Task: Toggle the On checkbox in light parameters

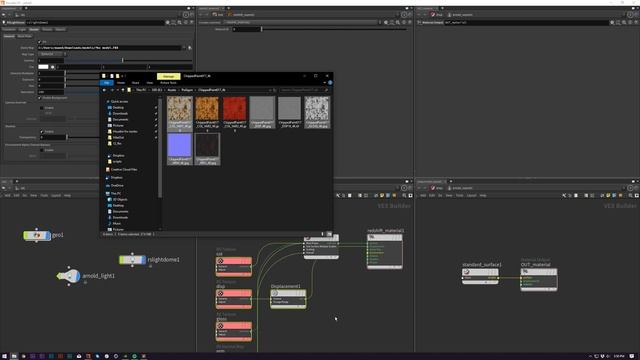Action: tap(40, 42)
